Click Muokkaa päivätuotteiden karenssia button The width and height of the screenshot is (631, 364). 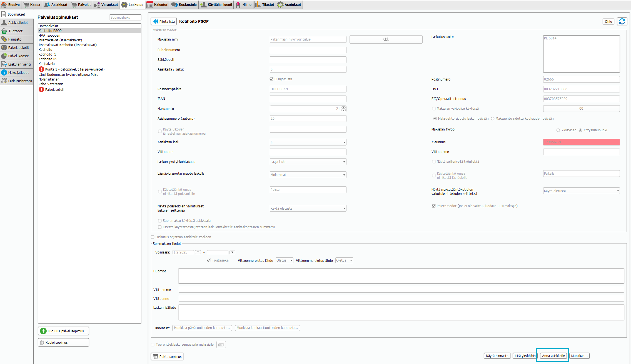(202, 328)
